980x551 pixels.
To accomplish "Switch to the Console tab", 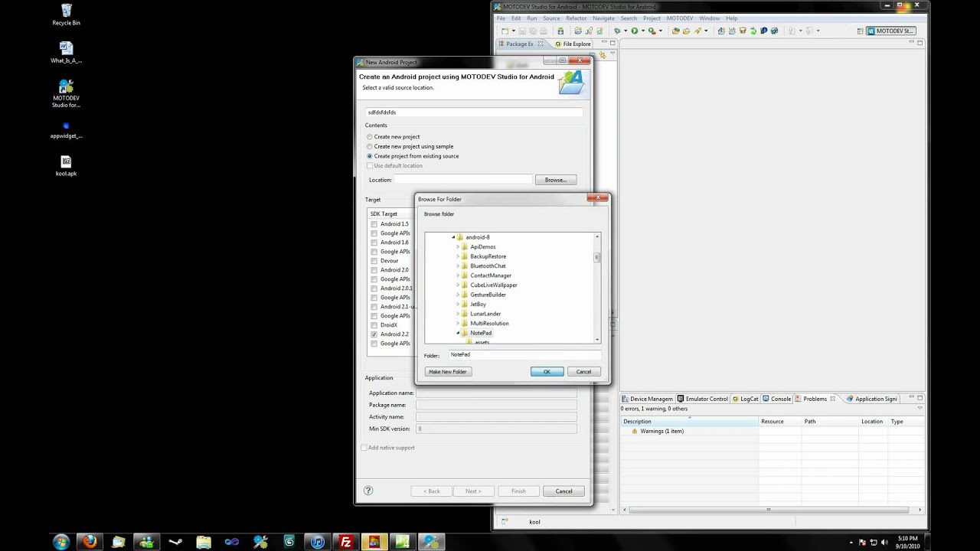I will 777,399.
